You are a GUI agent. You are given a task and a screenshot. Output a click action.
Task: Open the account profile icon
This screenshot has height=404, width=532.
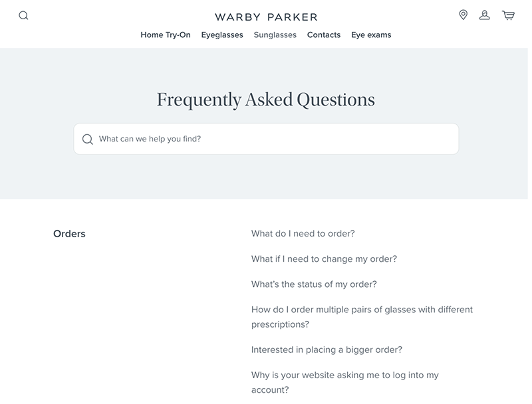coord(485,15)
